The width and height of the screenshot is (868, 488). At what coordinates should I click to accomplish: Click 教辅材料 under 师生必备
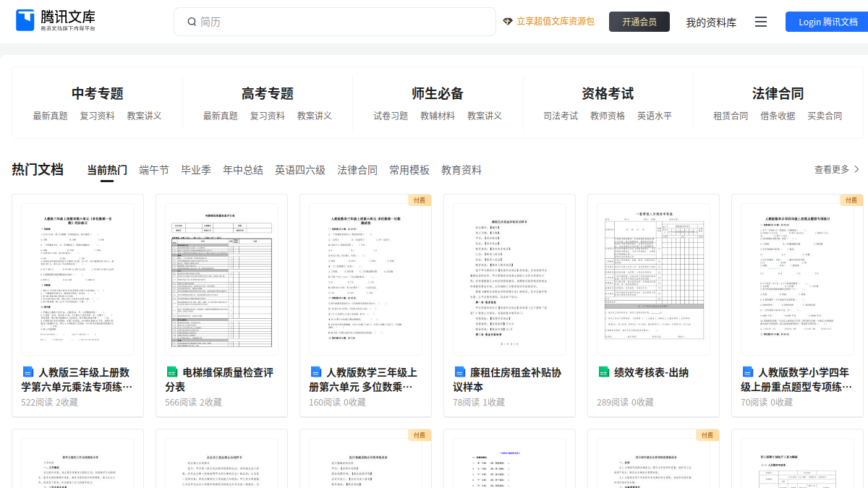point(438,116)
